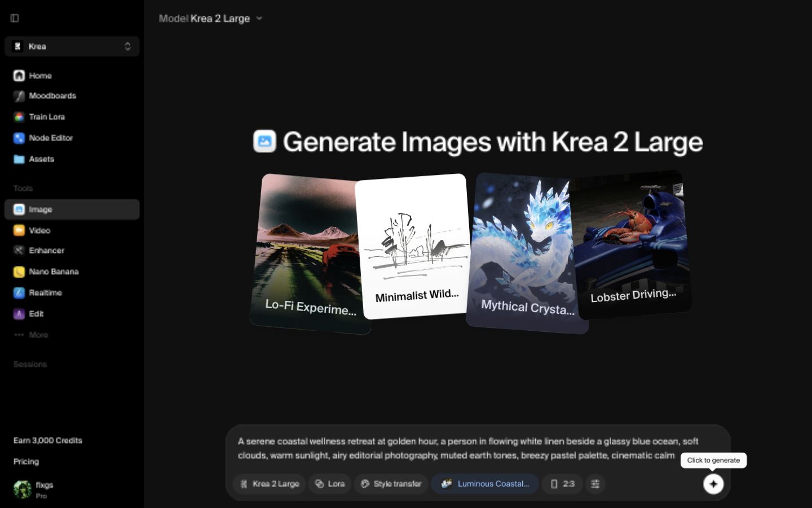Click the Edit tool icon
Image resolution: width=812 pixels, height=508 pixels.
[19, 314]
